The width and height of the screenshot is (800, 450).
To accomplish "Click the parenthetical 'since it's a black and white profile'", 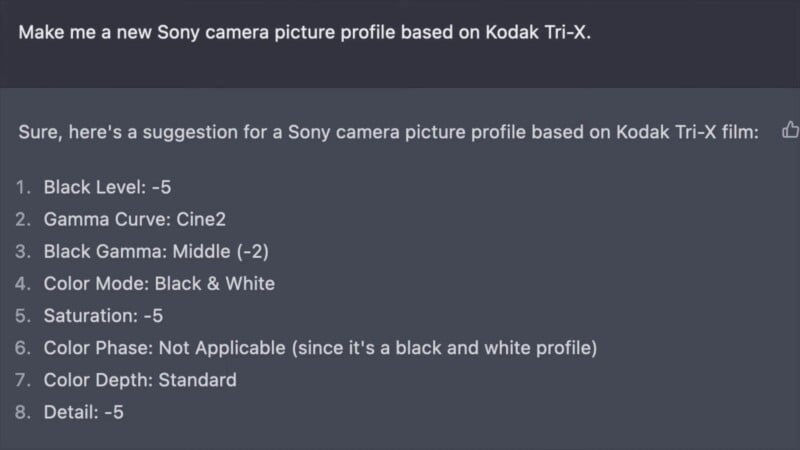I will 444,348.
